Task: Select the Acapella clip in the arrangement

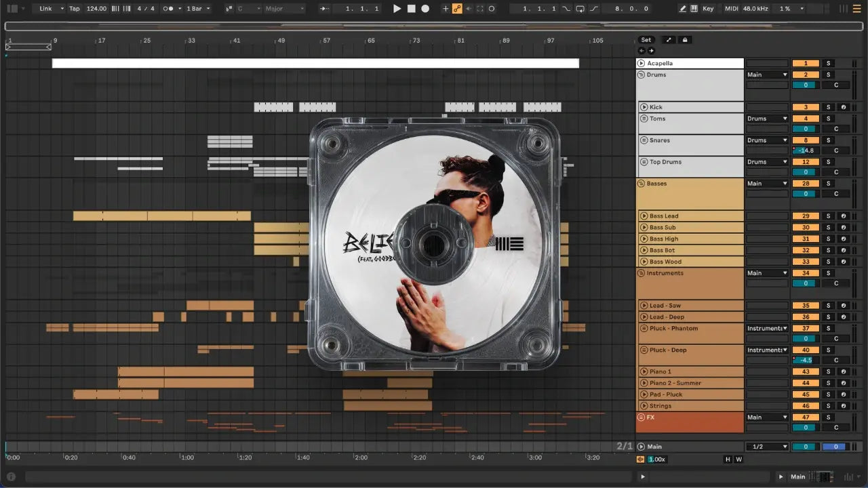Action: point(315,63)
